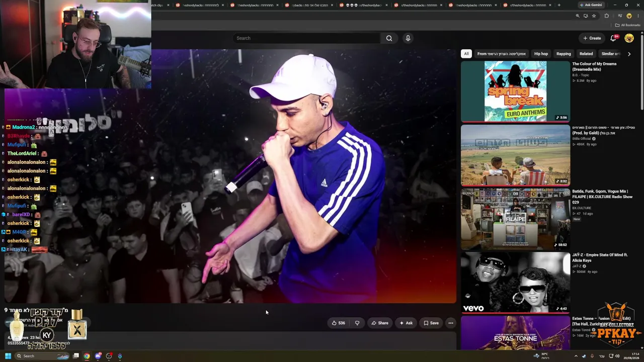
Task: Open the more actions ellipsis under video
Action: pyautogui.click(x=451, y=323)
